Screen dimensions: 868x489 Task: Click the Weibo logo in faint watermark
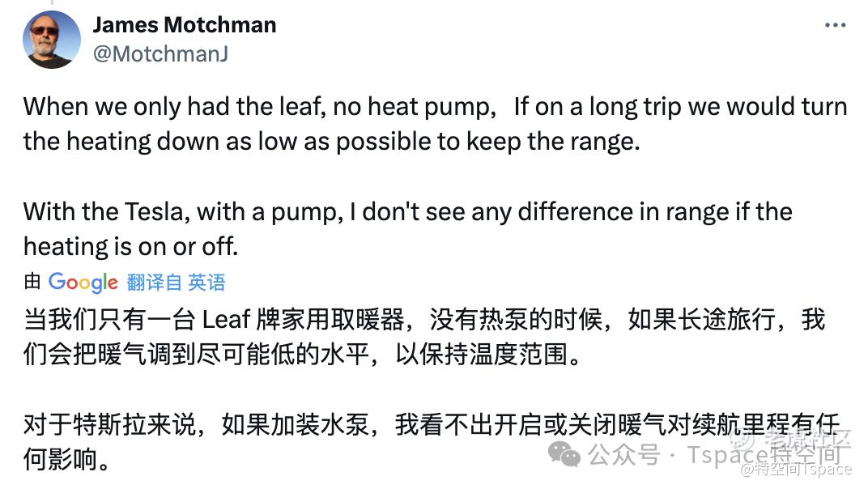coord(742,439)
